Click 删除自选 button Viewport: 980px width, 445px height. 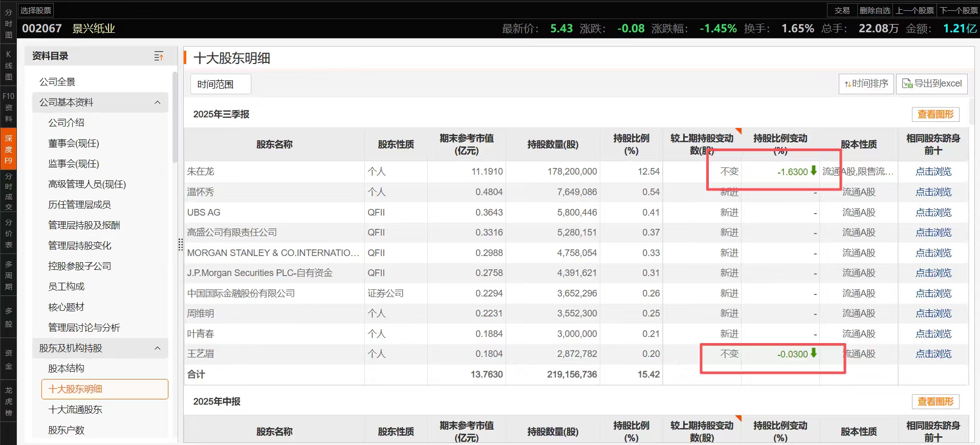(875, 10)
